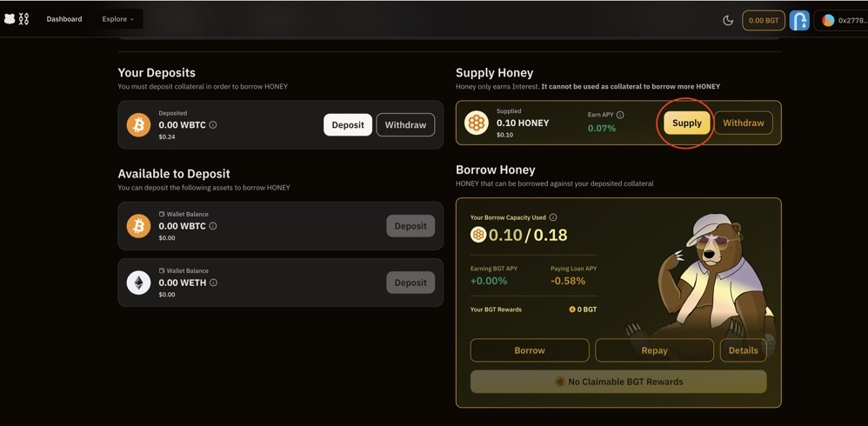Click info icon next to wallet WETH balance
The image size is (868, 426).
pos(213,283)
